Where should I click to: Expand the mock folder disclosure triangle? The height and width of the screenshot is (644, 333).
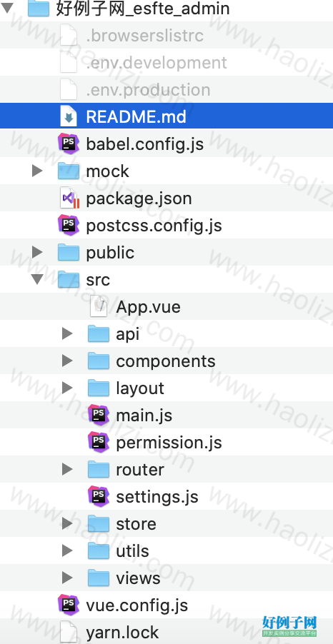(x=37, y=171)
